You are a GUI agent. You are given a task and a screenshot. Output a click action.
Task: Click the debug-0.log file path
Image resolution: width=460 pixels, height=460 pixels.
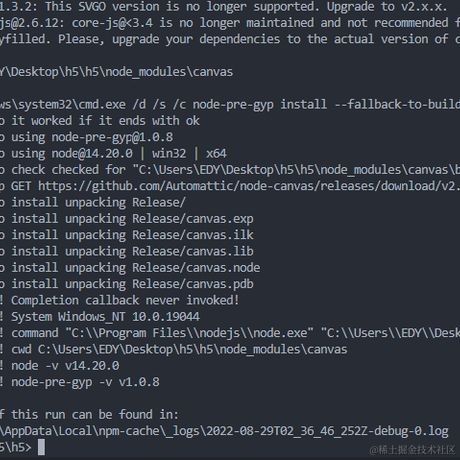(x=224, y=431)
